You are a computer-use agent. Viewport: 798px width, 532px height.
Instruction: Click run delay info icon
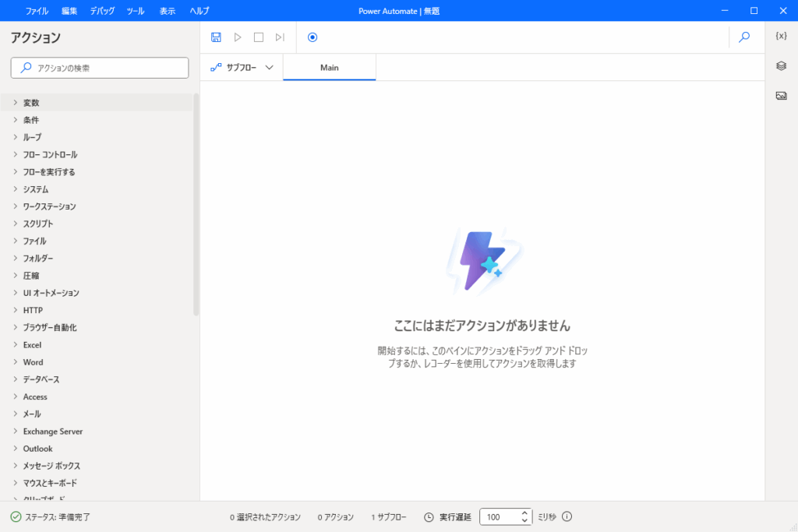567,517
